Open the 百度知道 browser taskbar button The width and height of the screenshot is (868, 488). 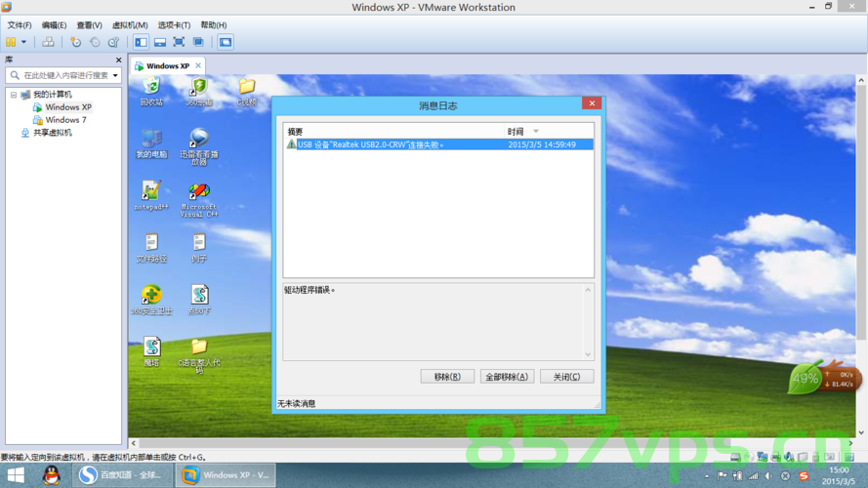(x=122, y=475)
